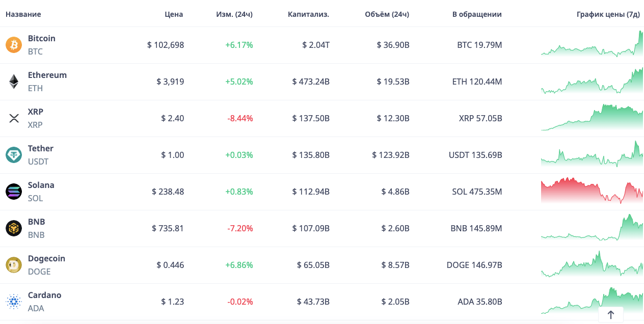Screen dimensions: 644x324
Task: Click circulating supply DOGE 146.97B
Action: (x=474, y=265)
